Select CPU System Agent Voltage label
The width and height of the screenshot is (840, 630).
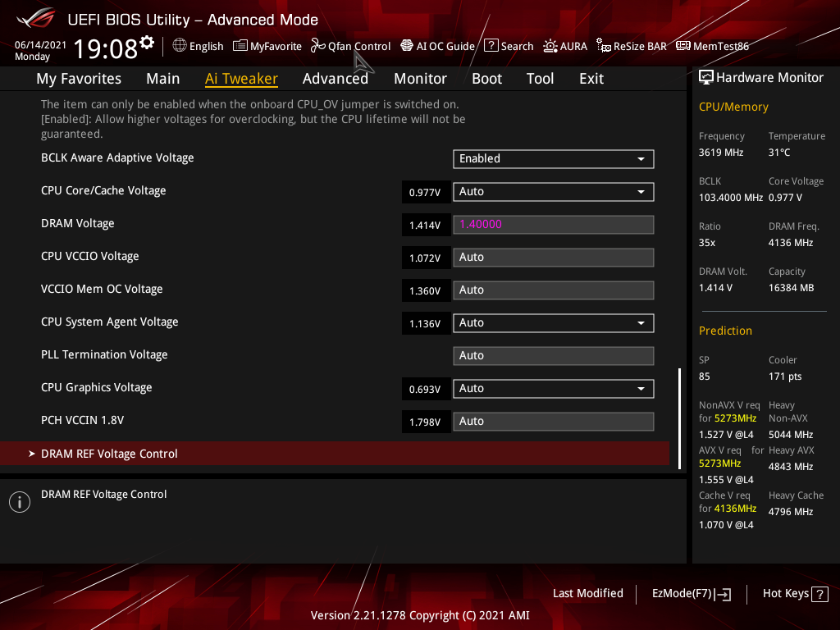[109, 322]
